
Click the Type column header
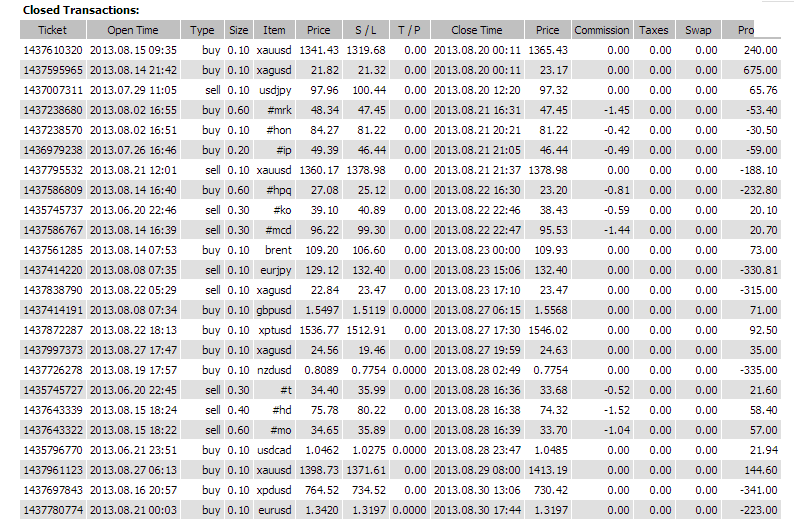pos(202,30)
